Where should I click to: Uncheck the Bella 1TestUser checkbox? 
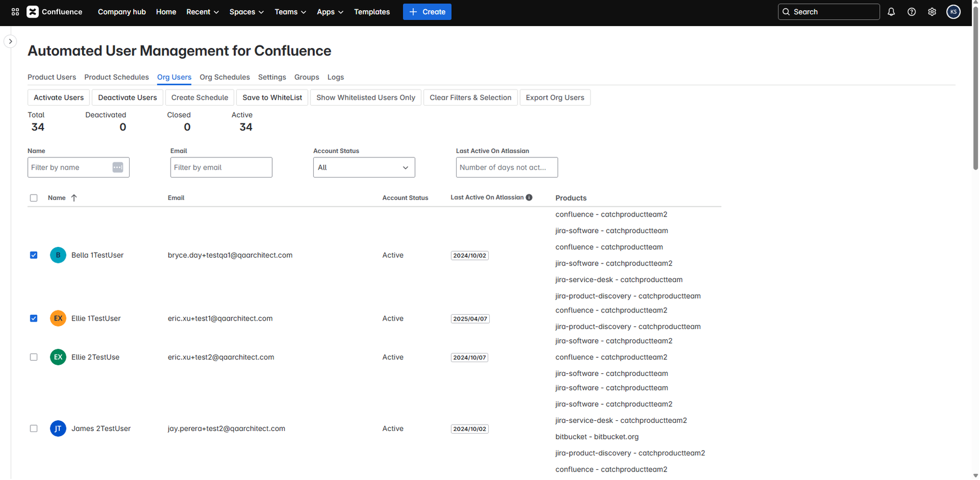34,255
